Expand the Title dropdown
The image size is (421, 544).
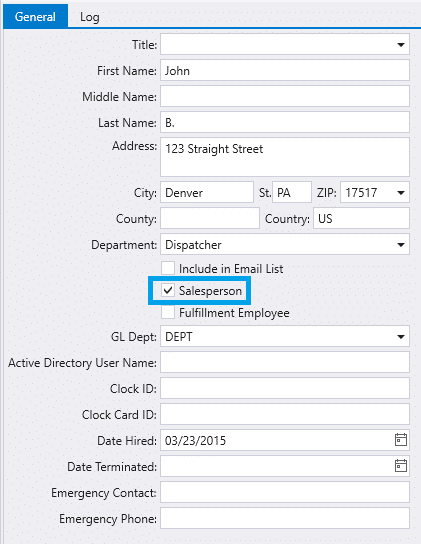[401, 44]
